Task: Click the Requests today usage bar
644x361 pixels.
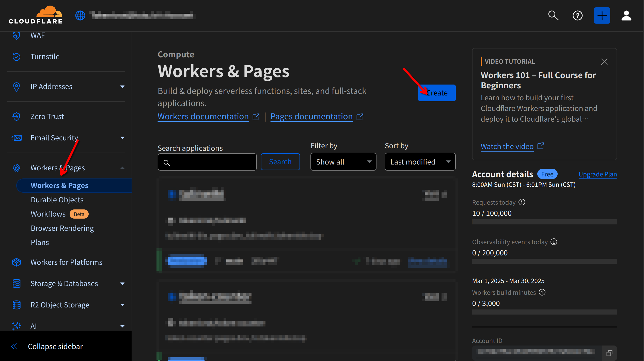Action: [x=544, y=222]
